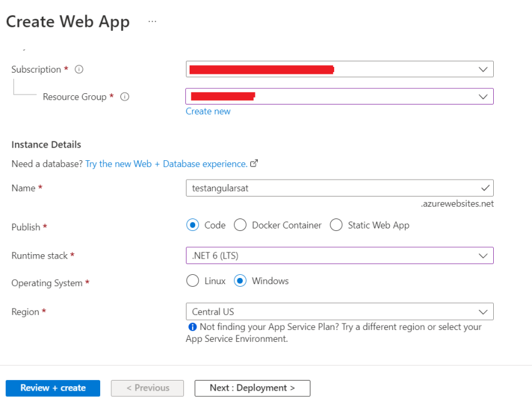
Task: Open the Subscription info tooltip icon
Action: [x=78, y=69]
